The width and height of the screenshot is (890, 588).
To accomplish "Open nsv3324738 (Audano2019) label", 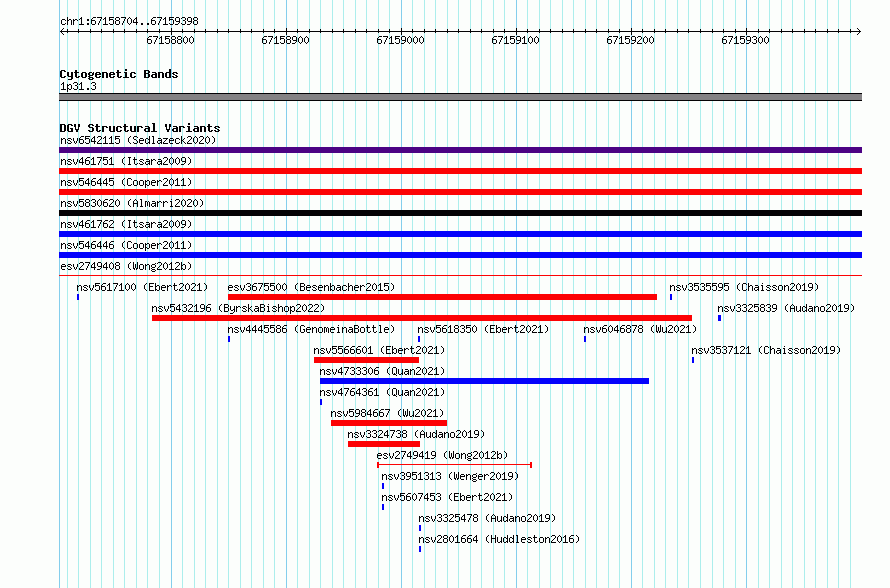I will 416,434.
